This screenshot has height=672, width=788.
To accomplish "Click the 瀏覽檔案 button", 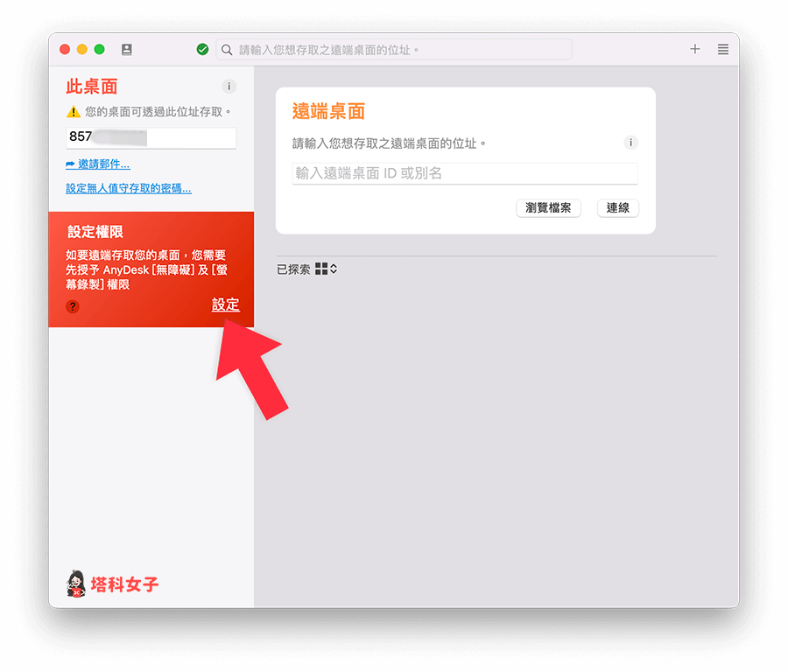I will tap(548, 207).
